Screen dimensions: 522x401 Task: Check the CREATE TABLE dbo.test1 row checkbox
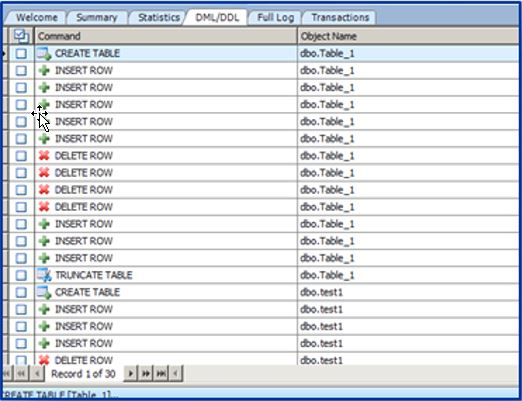(x=21, y=292)
